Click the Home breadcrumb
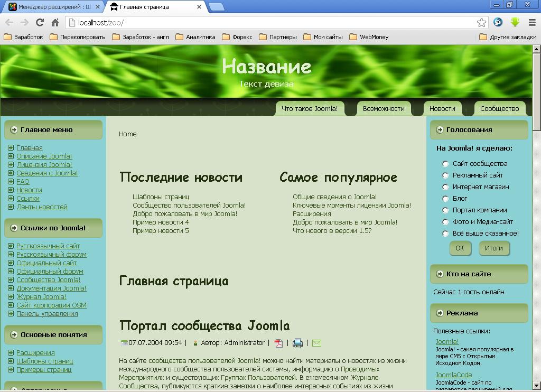The height and width of the screenshot is (392, 541). tap(128, 134)
